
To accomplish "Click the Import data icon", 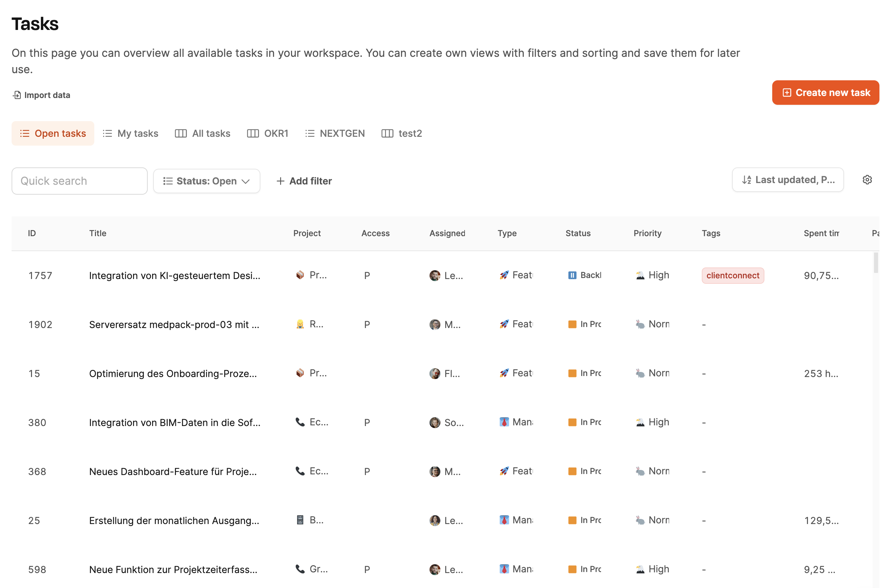I will [x=16, y=95].
